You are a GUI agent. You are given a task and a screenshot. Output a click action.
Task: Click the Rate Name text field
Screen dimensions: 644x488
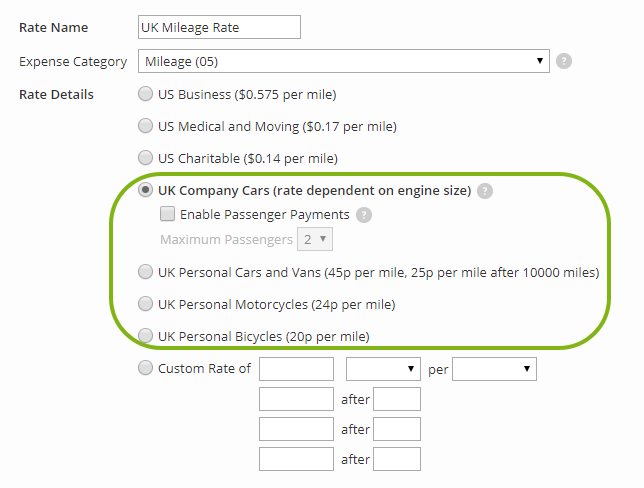pyautogui.click(x=218, y=28)
